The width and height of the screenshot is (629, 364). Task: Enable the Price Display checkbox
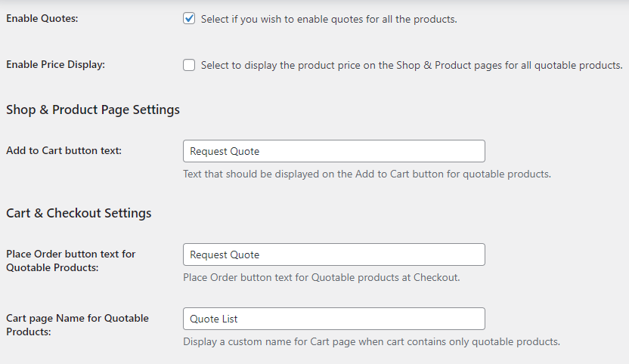pyautogui.click(x=189, y=66)
